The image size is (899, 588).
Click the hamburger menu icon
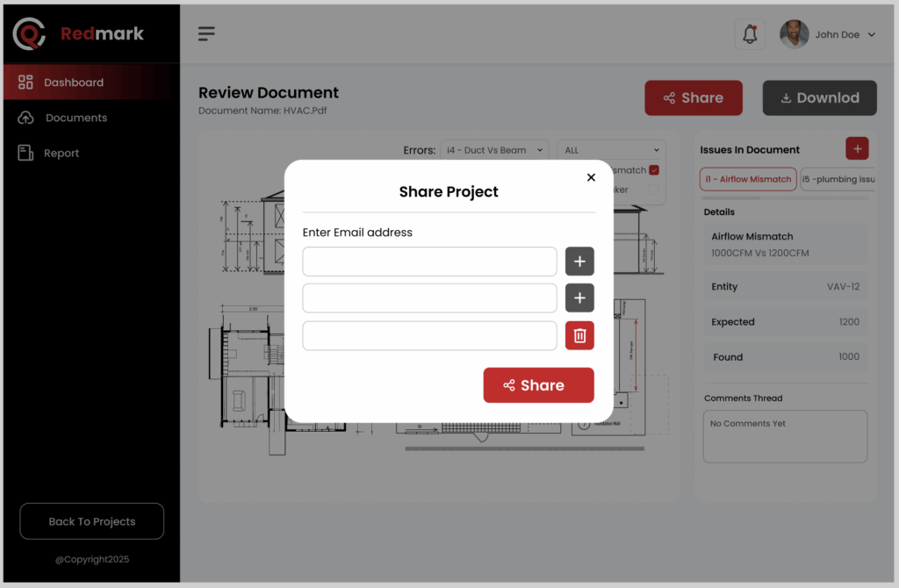click(x=206, y=34)
